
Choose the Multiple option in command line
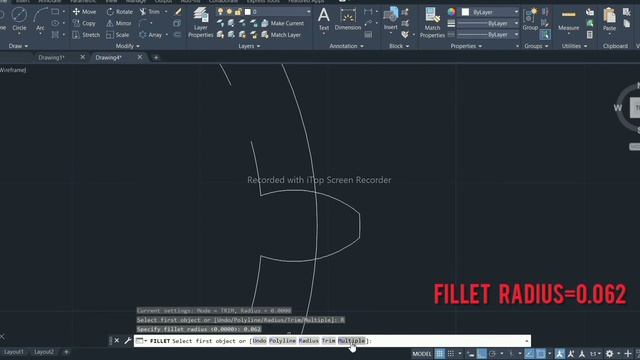[351, 340]
